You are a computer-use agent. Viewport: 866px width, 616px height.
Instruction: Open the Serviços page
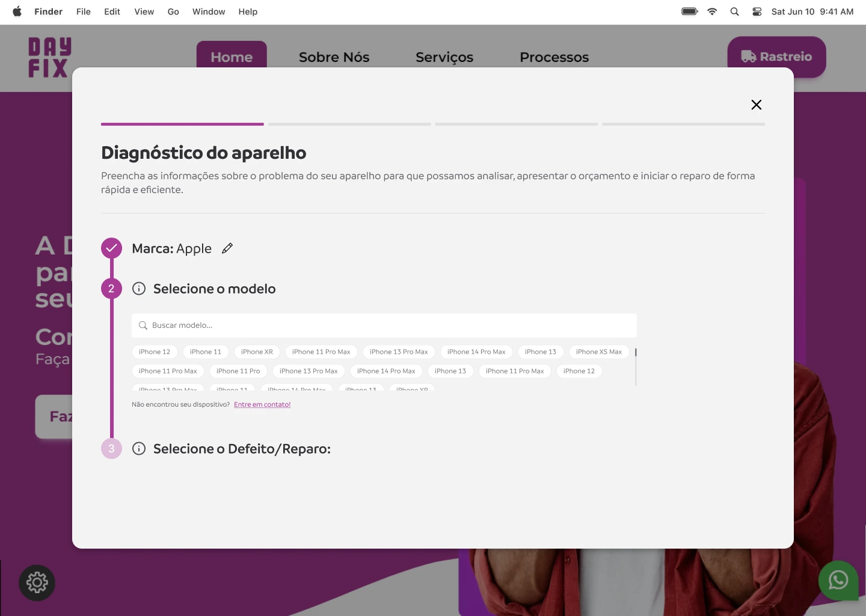click(x=444, y=57)
